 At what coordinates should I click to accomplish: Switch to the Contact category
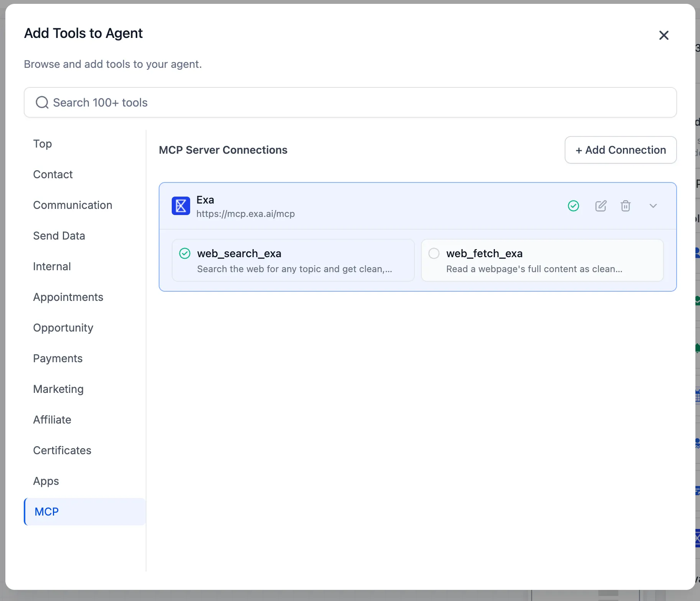coord(53,174)
